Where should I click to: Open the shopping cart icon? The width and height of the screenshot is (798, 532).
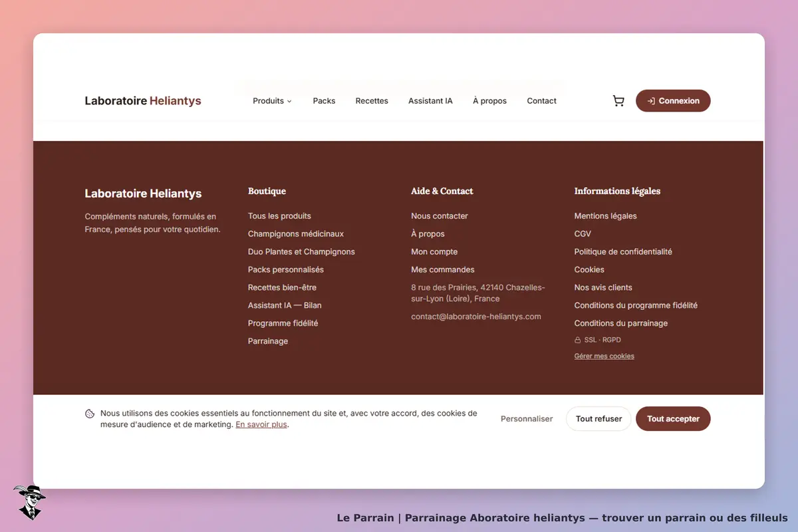point(618,101)
